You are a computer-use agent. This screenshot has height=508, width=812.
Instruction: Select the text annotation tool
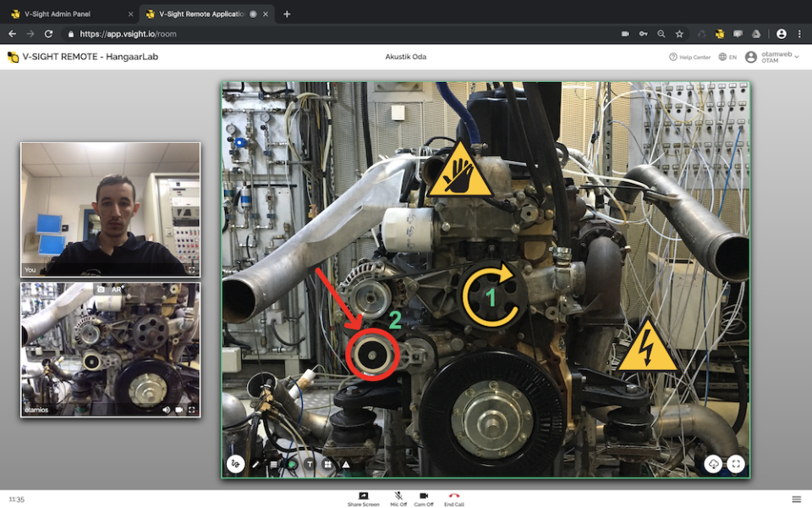[310, 464]
